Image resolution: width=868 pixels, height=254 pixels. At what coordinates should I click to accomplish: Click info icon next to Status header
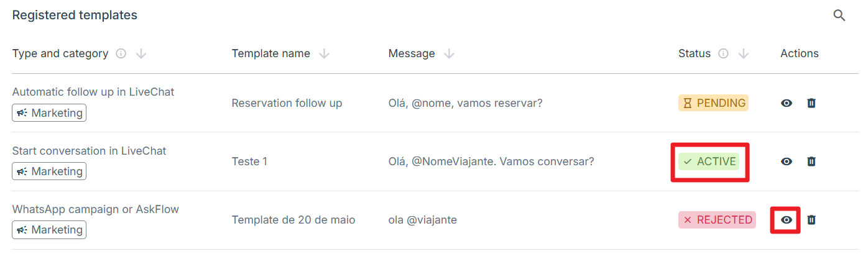[x=723, y=54]
